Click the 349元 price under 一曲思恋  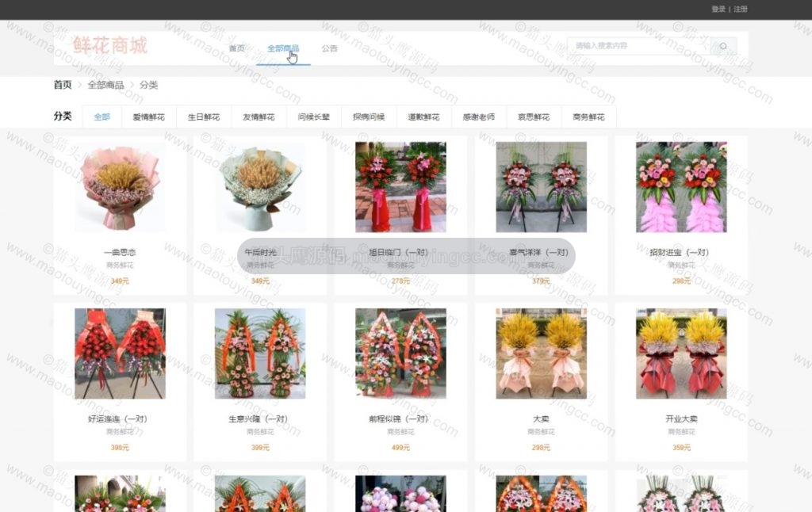coord(120,281)
